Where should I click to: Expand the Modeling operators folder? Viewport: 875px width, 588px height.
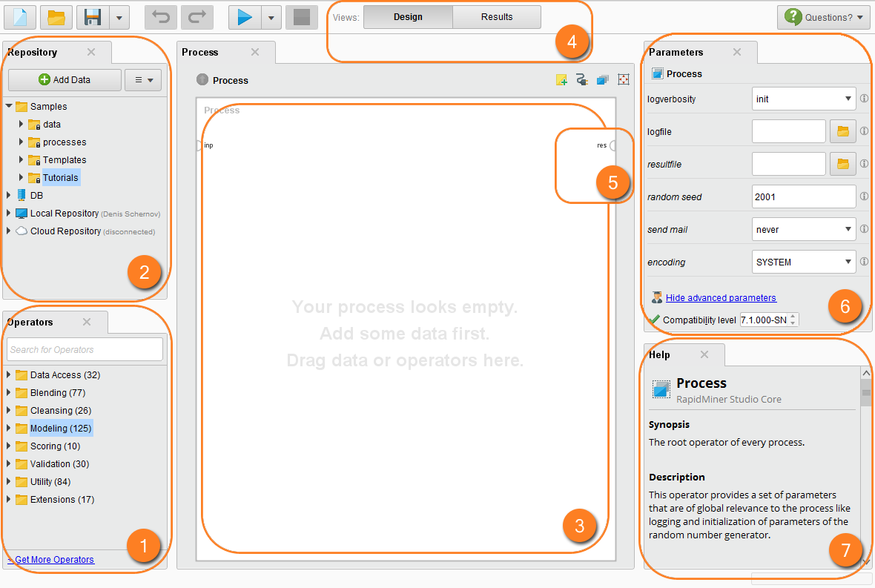click(9, 429)
